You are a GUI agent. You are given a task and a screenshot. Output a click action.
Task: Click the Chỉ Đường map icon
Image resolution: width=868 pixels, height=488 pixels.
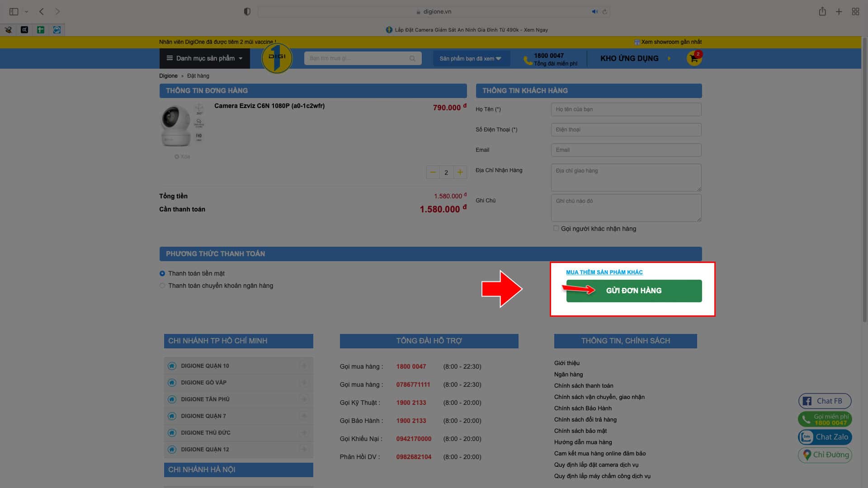(807, 455)
